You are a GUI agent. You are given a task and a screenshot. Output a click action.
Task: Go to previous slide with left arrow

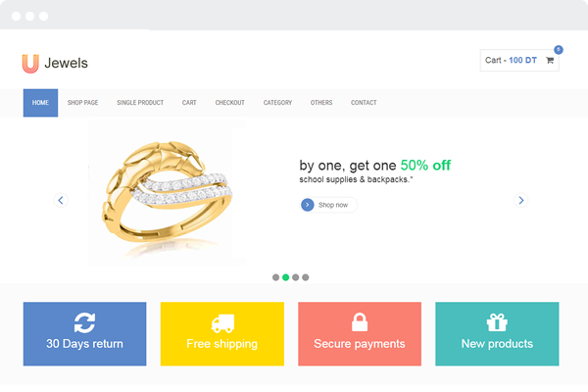[61, 200]
